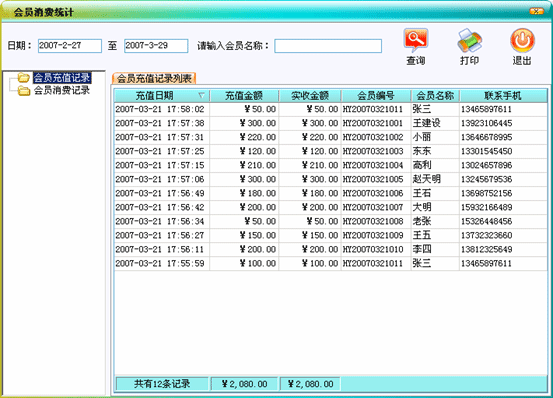Sort by 充值金额 column header

[x=244, y=96]
